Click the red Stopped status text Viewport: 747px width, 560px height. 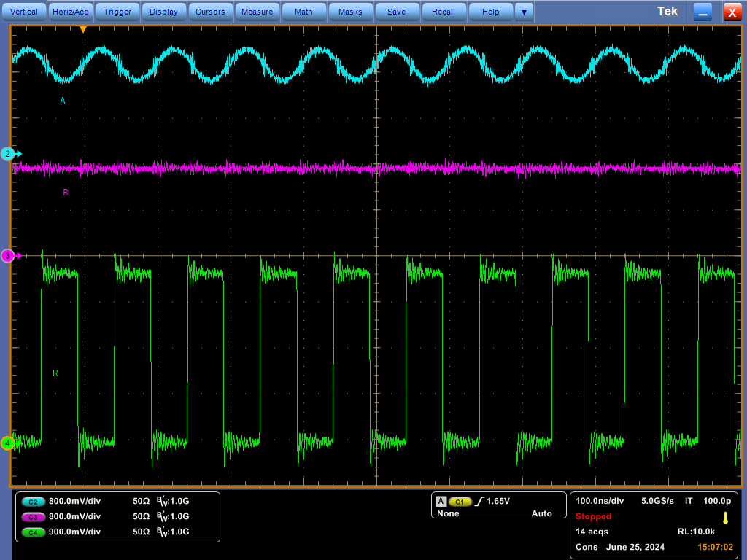tap(593, 516)
